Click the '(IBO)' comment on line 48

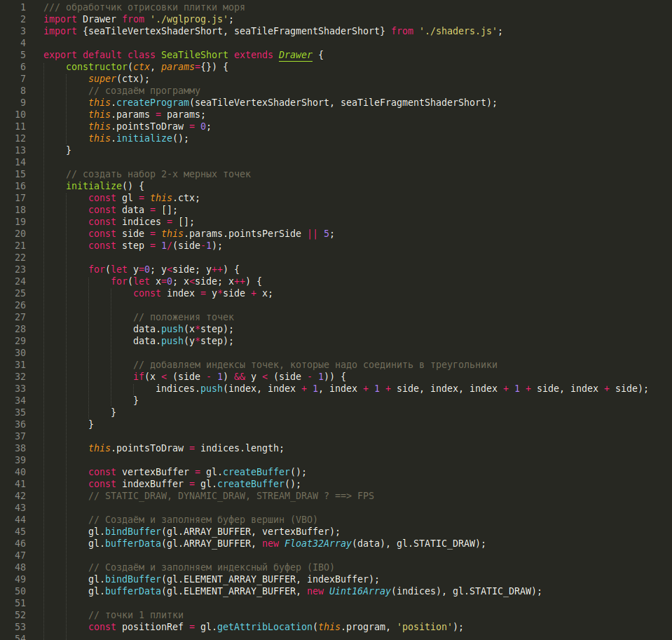click(321, 568)
